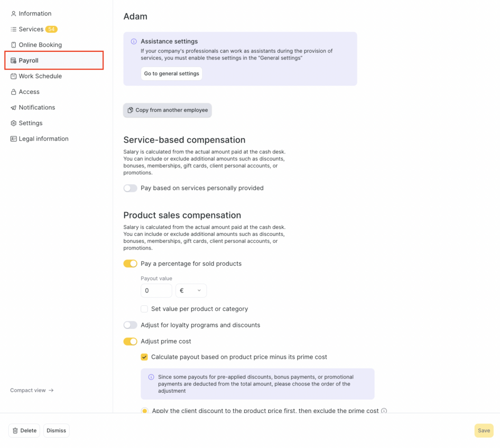The image size is (500, 448).
Task: Click the Legal information ID card icon
Action: pos(14,139)
